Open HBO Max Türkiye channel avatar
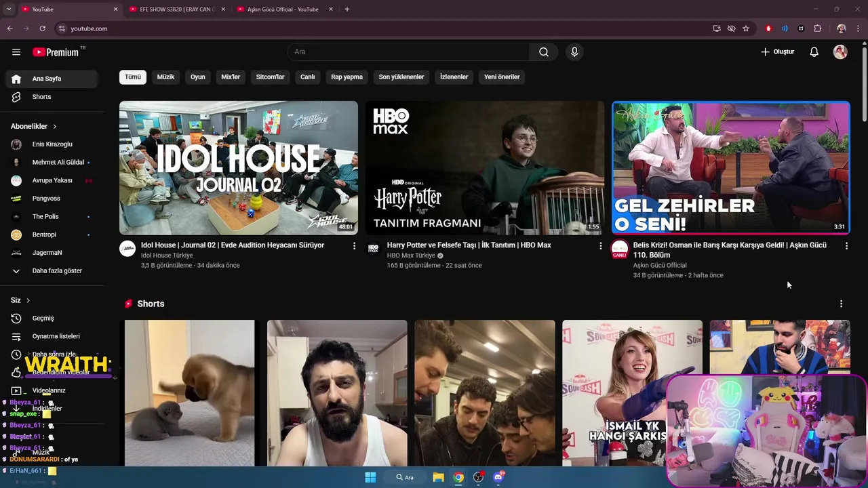The height and width of the screenshot is (488, 868). 373,249
